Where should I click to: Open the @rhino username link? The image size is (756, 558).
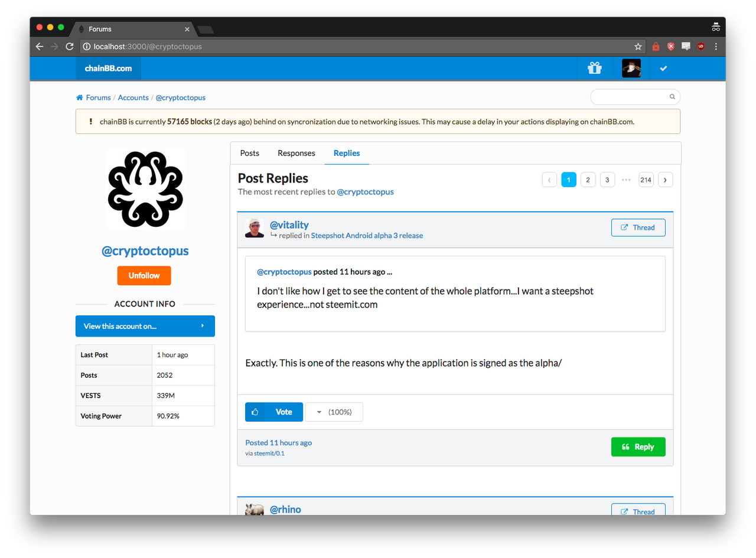click(285, 509)
